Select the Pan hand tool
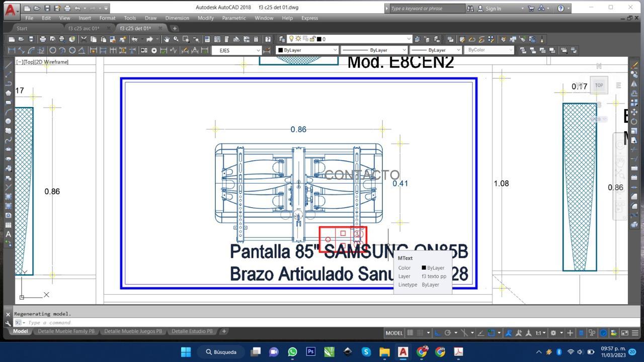 166,39
